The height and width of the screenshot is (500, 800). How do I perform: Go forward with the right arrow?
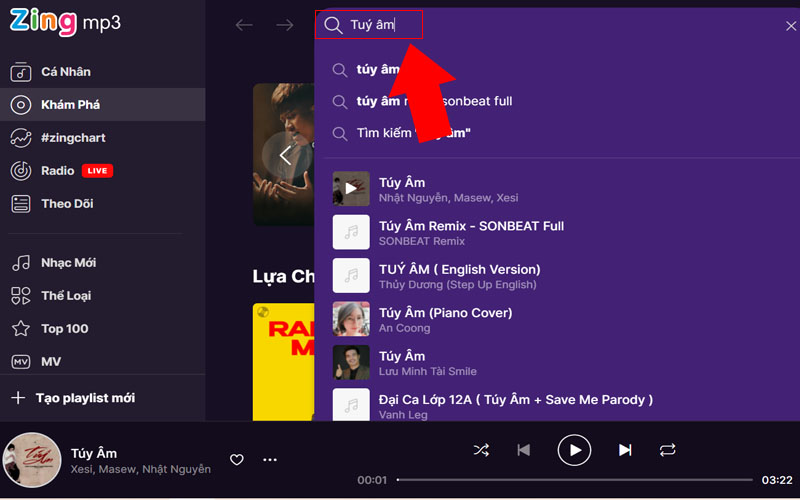pyautogui.click(x=285, y=24)
